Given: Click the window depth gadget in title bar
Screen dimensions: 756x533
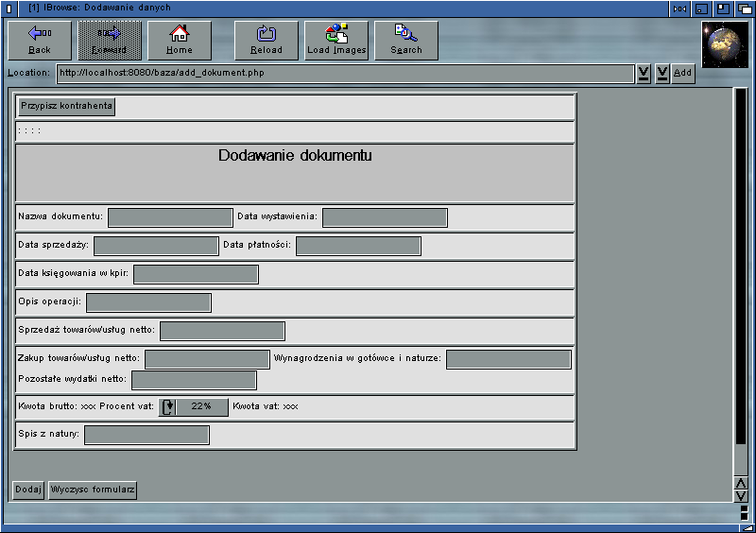Looking at the screenshot, I should click(744, 9).
